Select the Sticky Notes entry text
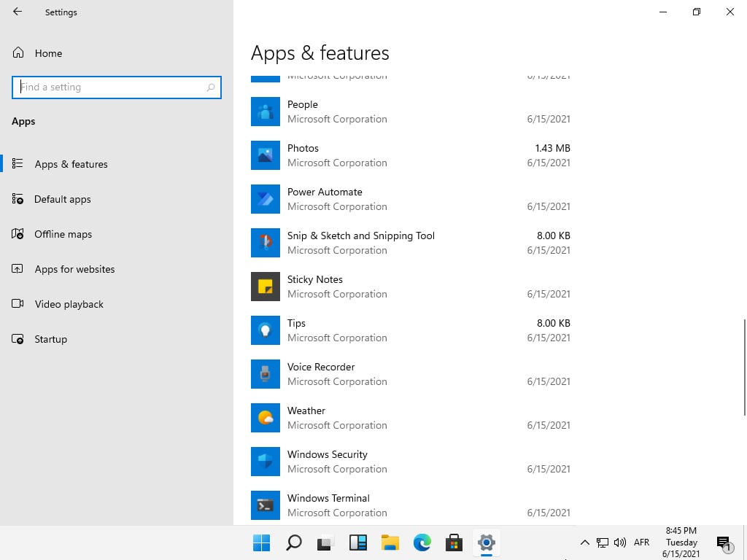Image resolution: width=747 pixels, height=560 pixels. coord(314,279)
